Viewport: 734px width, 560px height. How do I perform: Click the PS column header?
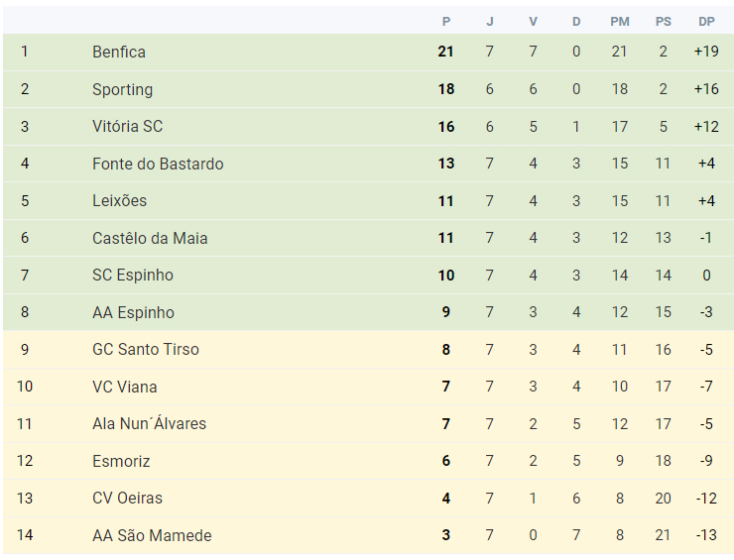point(664,22)
